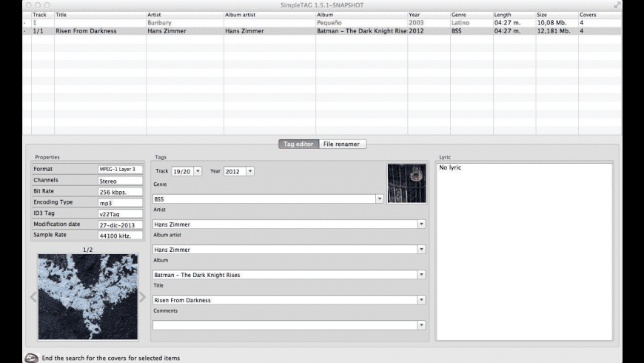Expand the Comments combo box arrow
The height and width of the screenshot is (363, 644).
pos(421,324)
